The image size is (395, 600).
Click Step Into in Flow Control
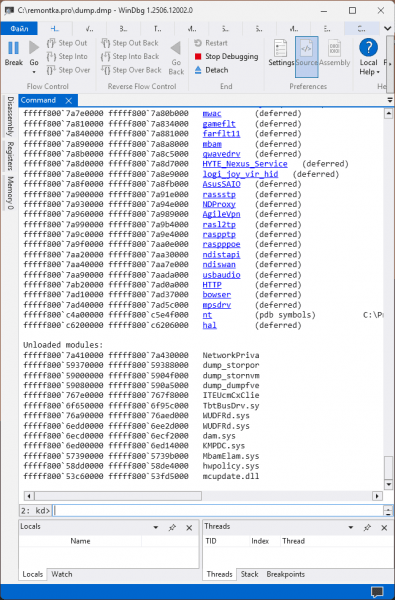(x=67, y=57)
